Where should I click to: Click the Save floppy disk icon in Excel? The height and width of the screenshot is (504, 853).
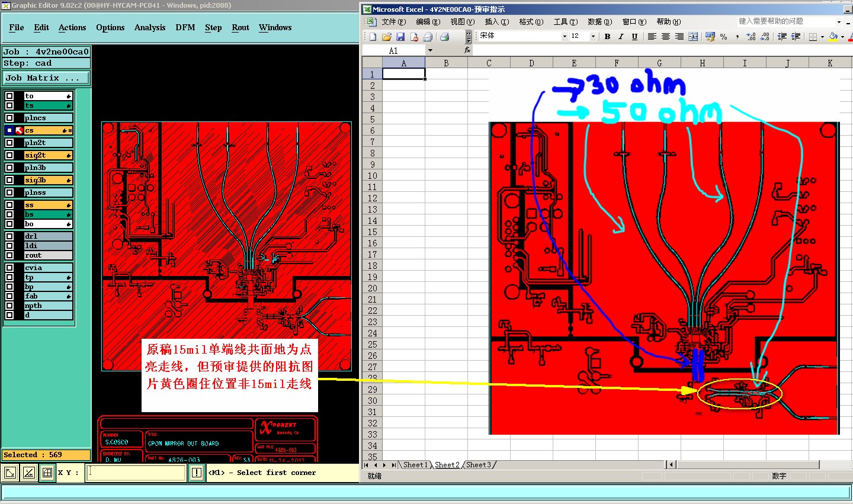point(400,37)
